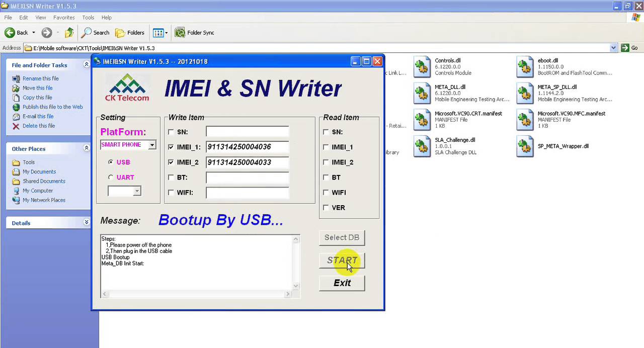
Task: Click the Back arrow icon in Explorer toolbar
Action: click(x=10, y=33)
